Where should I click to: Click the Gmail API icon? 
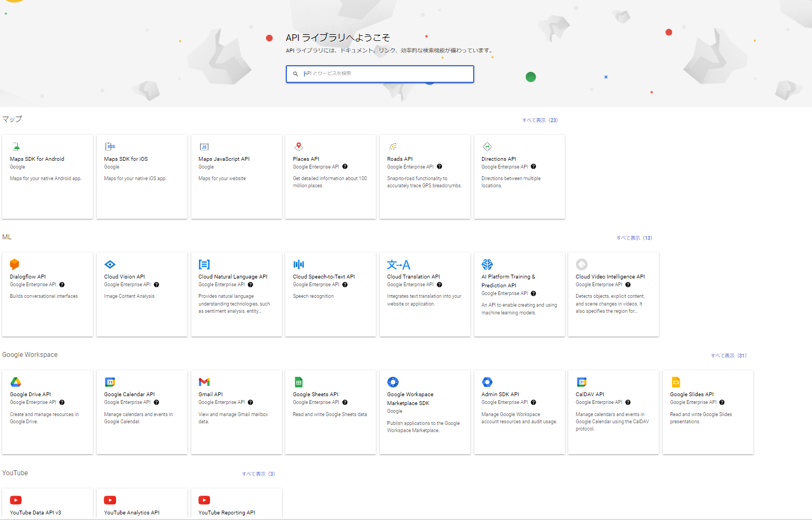pos(204,382)
